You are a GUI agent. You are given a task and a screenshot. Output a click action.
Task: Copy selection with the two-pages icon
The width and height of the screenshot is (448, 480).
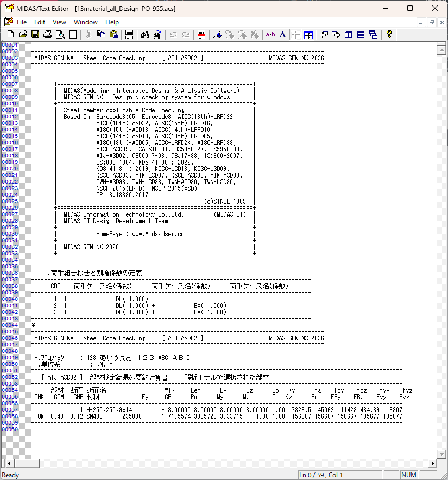coord(102,35)
